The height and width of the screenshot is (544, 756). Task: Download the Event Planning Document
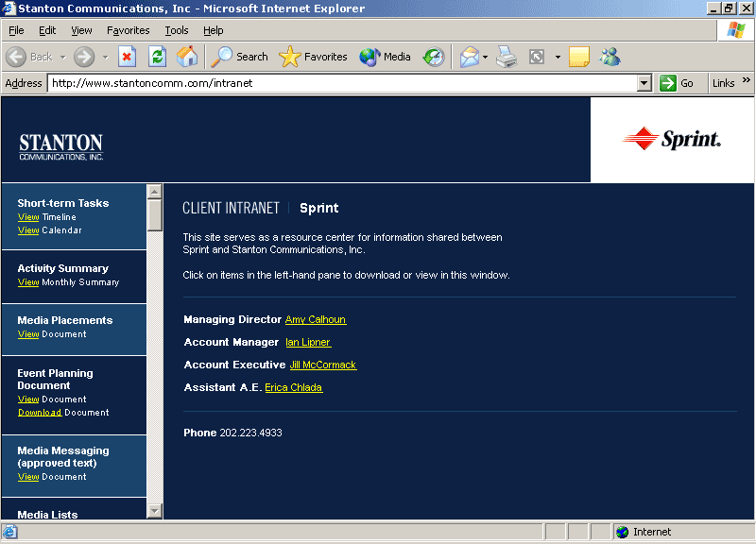40,413
